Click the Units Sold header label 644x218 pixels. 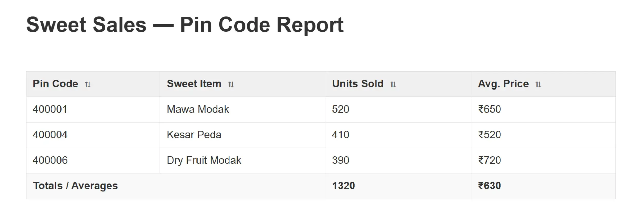pos(357,84)
